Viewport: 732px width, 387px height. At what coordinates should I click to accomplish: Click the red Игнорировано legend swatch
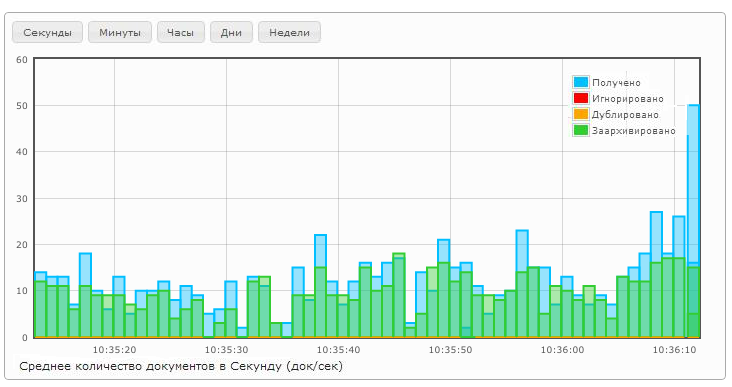581,99
